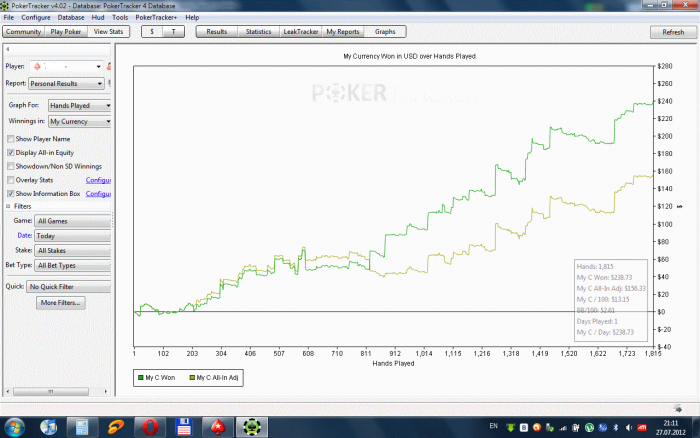Collapse the Filters section
The height and width of the screenshot is (438, 700).
8,206
